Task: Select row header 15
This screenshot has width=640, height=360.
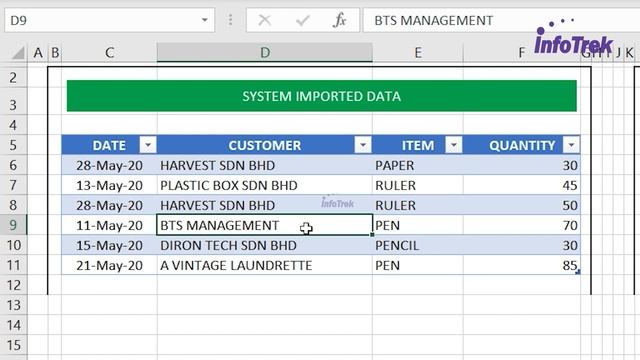Action: tap(13, 345)
